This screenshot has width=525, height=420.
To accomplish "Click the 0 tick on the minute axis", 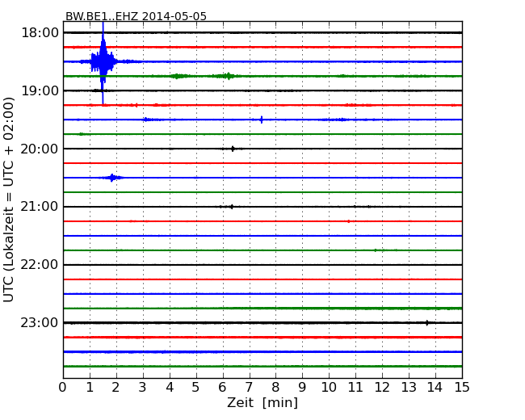I will pos(63,388).
